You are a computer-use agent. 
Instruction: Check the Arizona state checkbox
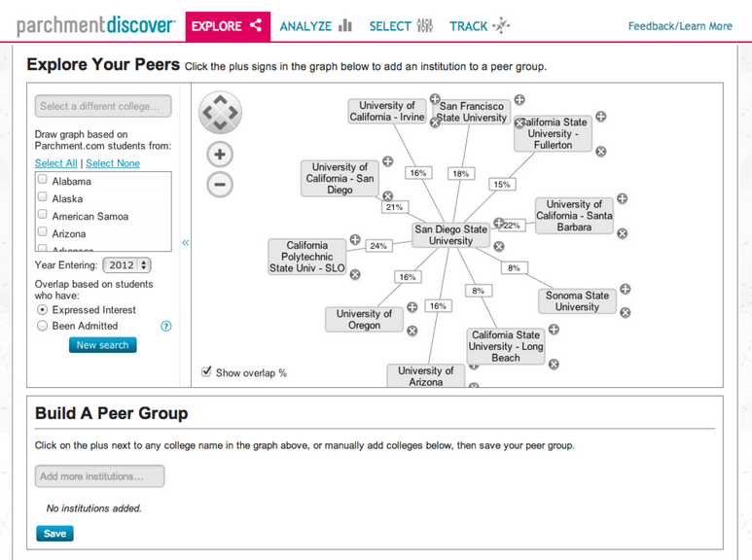pos(42,231)
